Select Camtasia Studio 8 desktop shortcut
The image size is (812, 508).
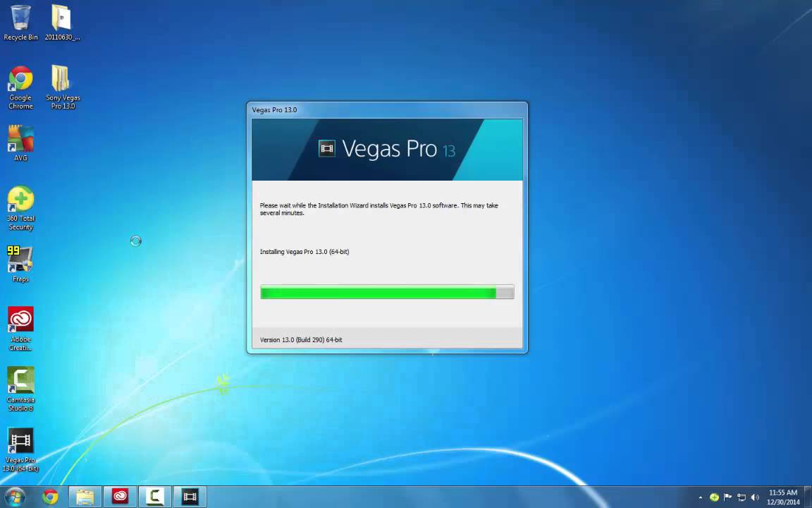click(x=20, y=389)
